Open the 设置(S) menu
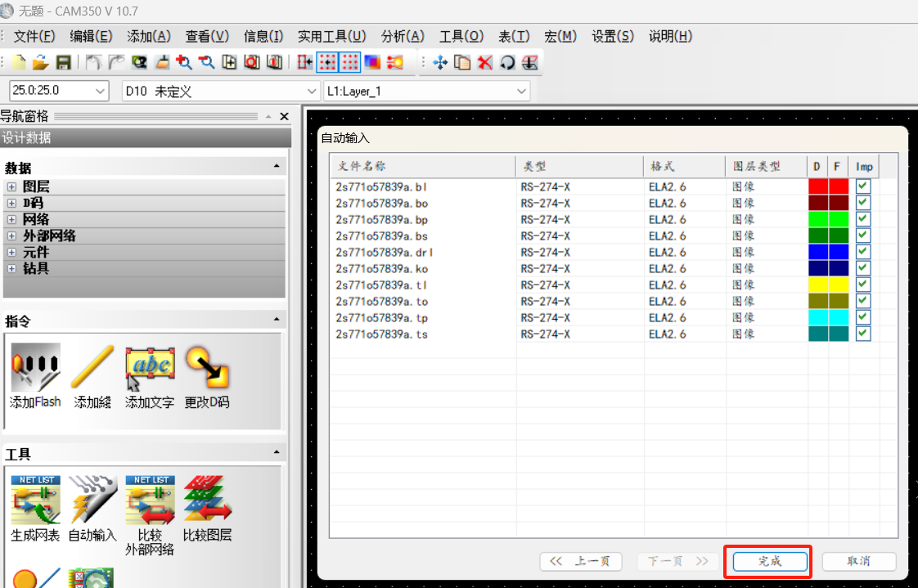918x588 pixels. [612, 36]
